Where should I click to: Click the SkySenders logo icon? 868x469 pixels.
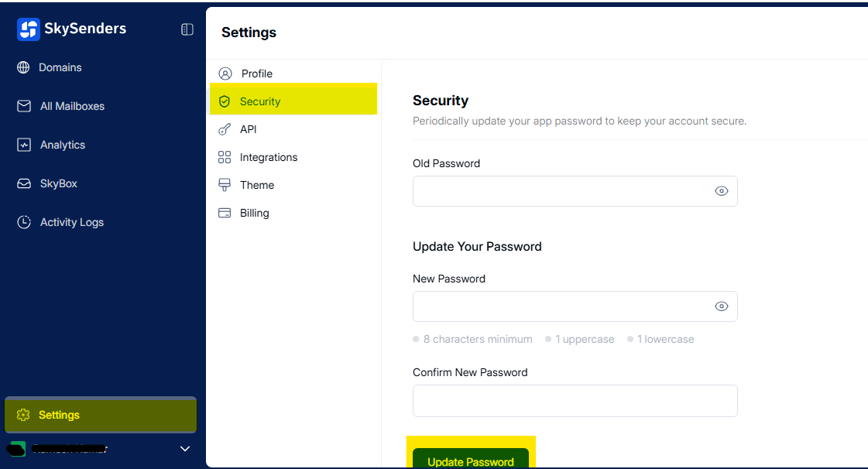tap(29, 29)
